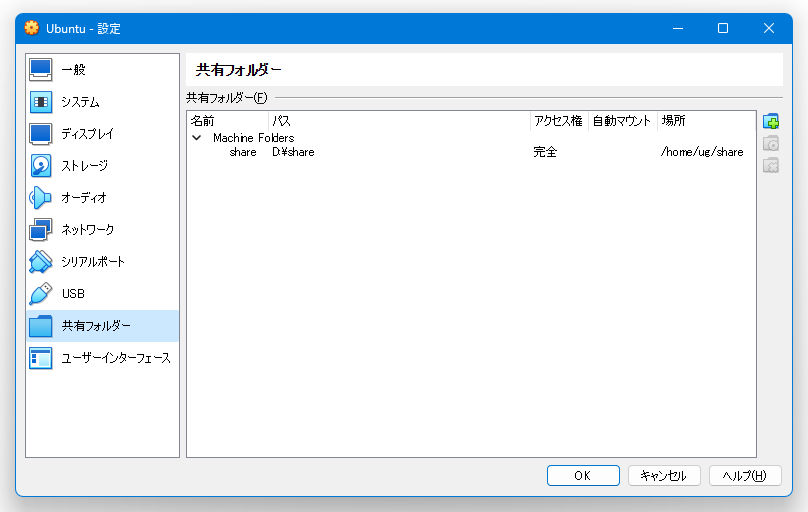Maximize the Ubuntu settings window
808x512 pixels.
[x=723, y=28]
